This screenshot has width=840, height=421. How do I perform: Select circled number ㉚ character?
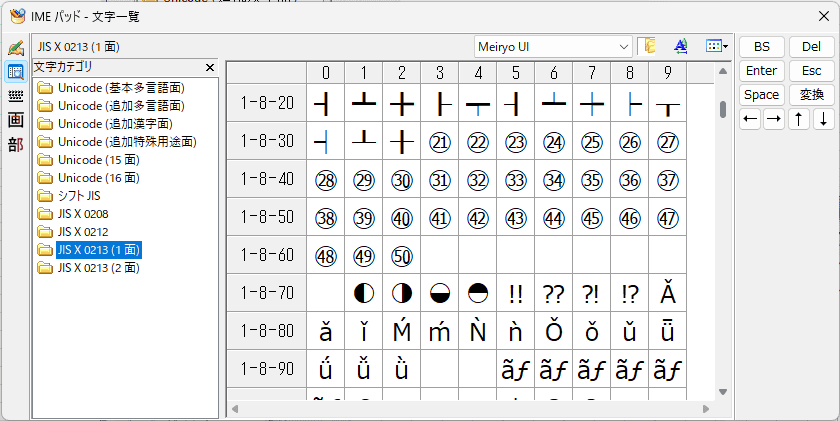tap(402, 179)
